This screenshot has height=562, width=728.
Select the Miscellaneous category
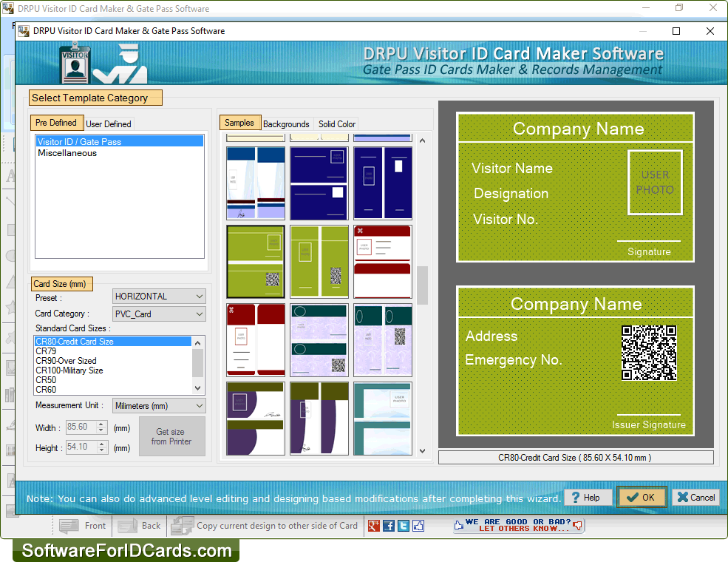tap(119, 153)
